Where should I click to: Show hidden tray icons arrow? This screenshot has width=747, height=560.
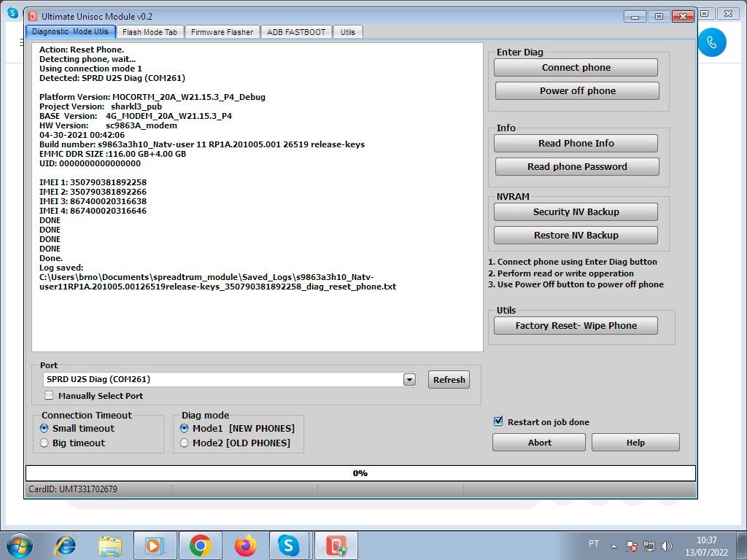(614, 546)
